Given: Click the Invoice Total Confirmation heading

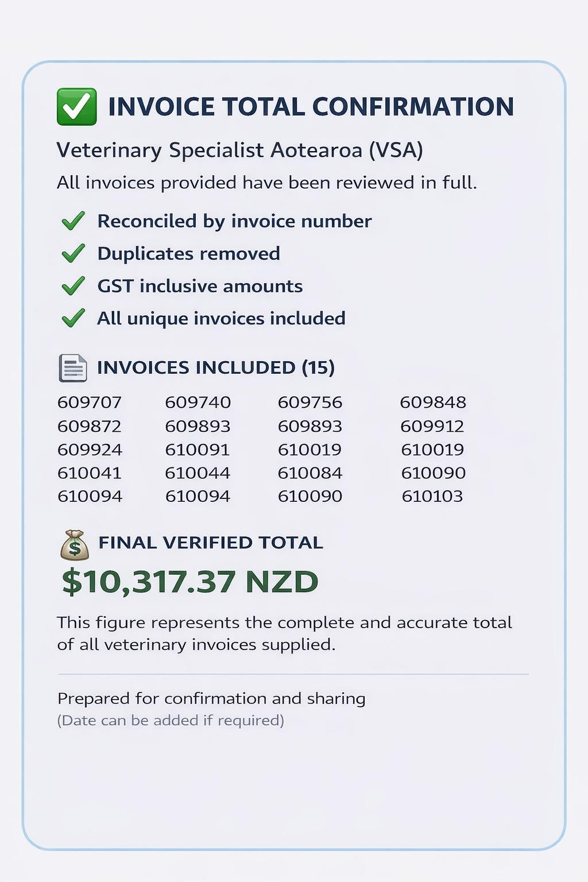Looking at the screenshot, I should pos(311,107).
